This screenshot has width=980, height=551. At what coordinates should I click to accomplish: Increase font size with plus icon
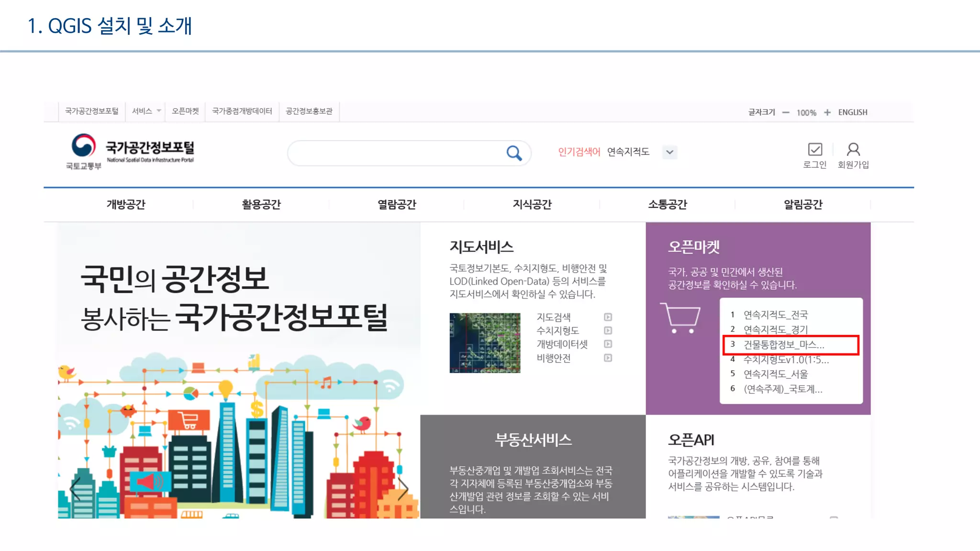pos(827,112)
